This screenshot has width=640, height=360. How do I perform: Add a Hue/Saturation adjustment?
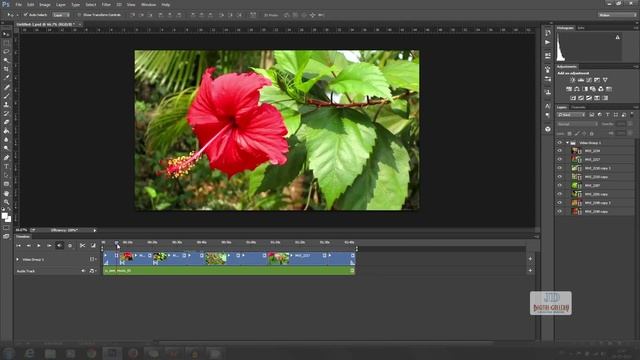[x=569, y=89]
